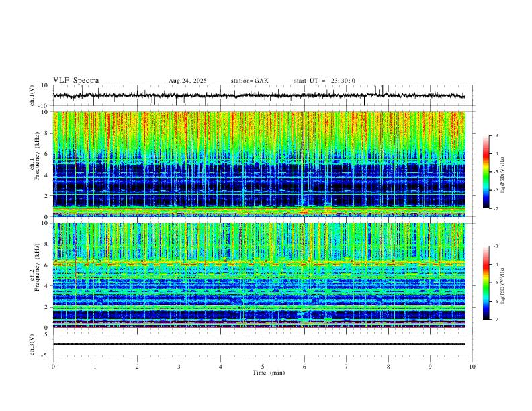The width and height of the screenshot is (532, 411).
Task: Click ch.2 spectrogram frequency tick "2"
Action: pos(46,307)
